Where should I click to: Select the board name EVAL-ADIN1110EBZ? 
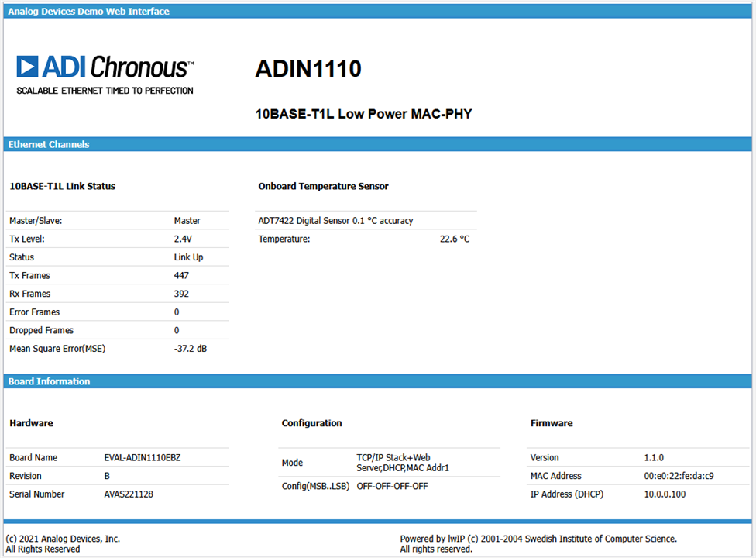click(x=143, y=458)
